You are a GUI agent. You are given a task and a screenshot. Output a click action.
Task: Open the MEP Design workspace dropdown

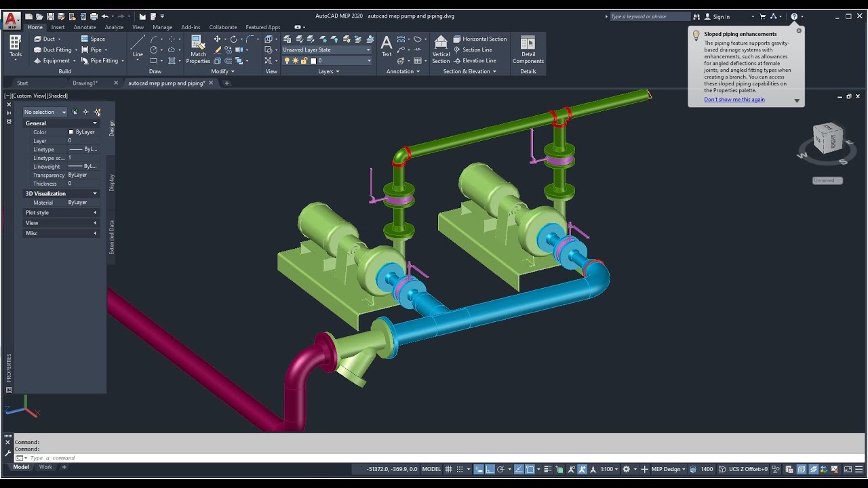coord(668,469)
